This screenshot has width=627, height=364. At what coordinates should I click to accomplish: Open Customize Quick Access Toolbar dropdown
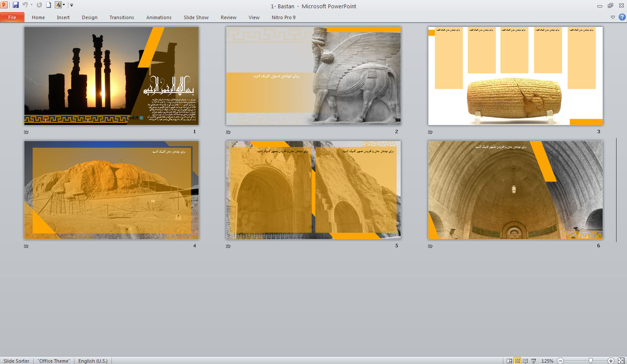71,5
